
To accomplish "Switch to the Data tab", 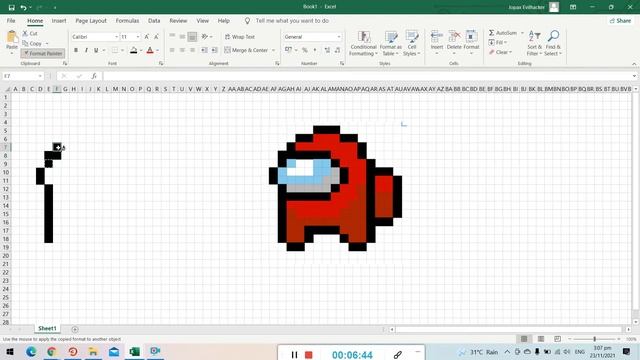I will pos(154,20).
